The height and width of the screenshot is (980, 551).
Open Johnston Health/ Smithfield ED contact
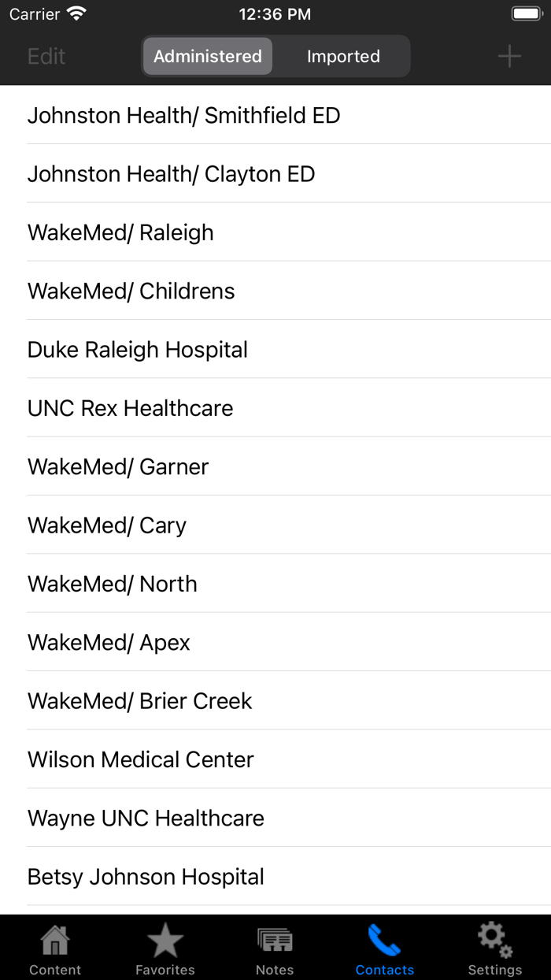[x=183, y=115]
